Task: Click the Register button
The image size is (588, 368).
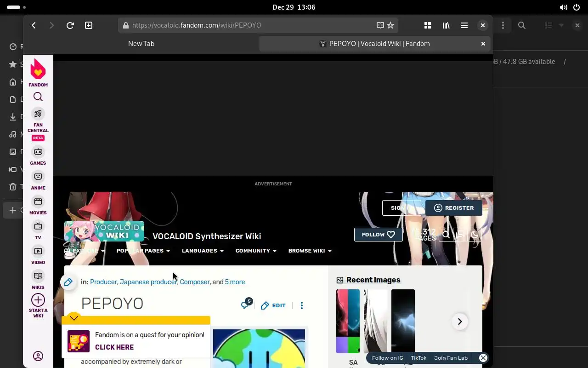Action: click(453, 208)
